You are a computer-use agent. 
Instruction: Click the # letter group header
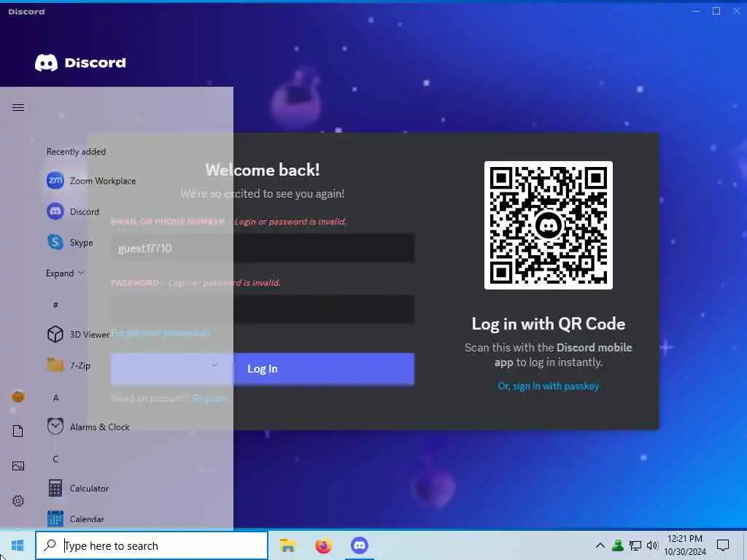(55, 304)
